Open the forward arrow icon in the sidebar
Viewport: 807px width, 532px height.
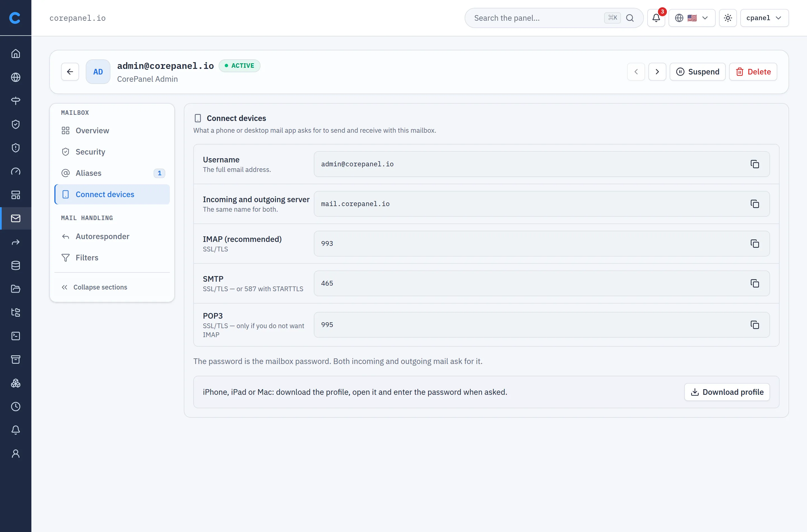point(16,242)
